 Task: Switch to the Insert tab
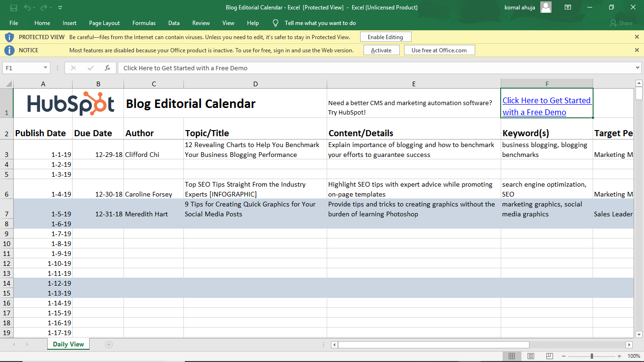tap(69, 23)
